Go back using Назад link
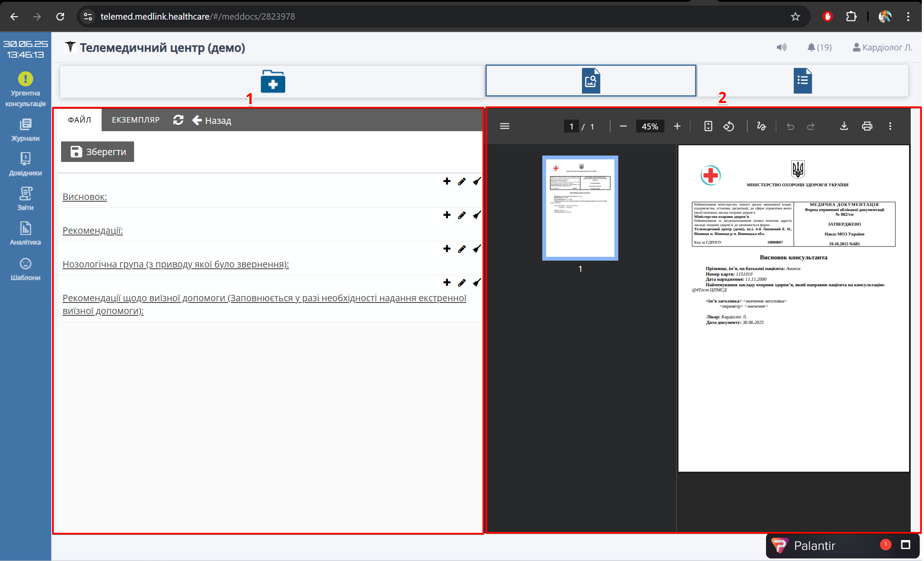Image resolution: width=924 pixels, height=561 pixels. coord(212,120)
